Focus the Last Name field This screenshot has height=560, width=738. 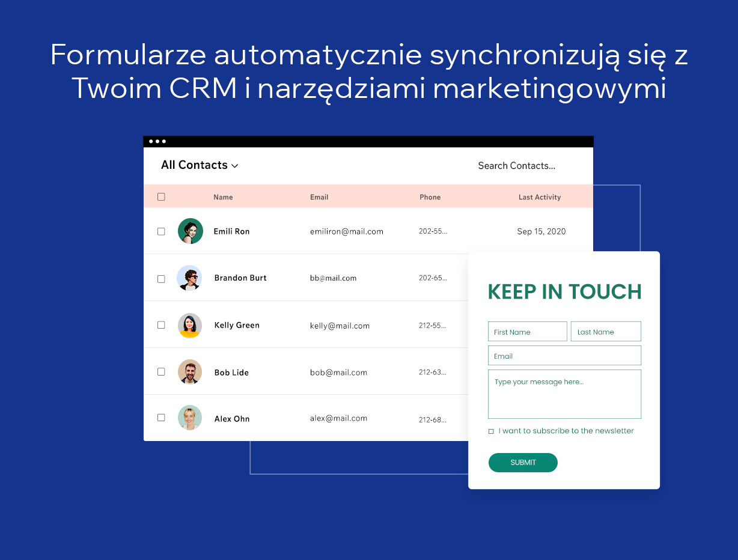606,332
